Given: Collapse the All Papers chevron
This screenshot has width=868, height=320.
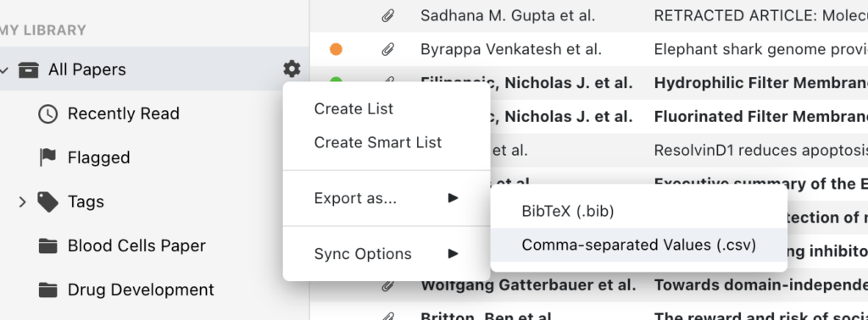Looking at the screenshot, I should [3, 69].
